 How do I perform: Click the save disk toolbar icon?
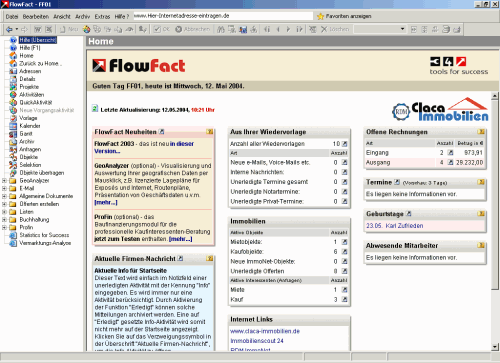(243, 29)
